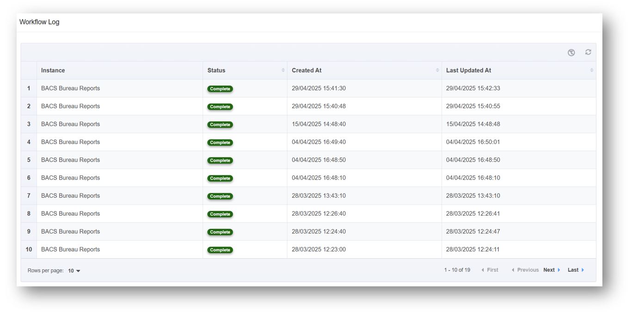Select BACS Bureau Reports in row 2
This screenshot has height=327, width=644.
pyautogui.click(x=70, y=106)
